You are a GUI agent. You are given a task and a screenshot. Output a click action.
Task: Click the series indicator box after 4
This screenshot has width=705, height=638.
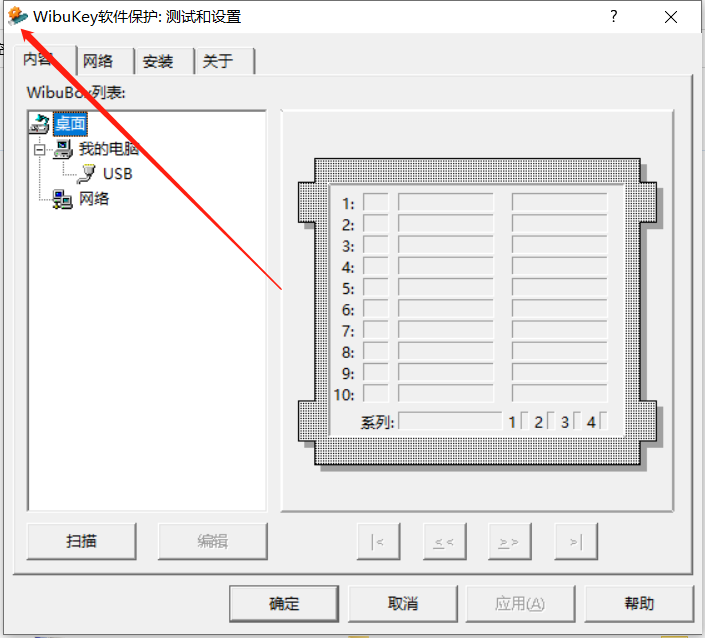click(603, 421)
